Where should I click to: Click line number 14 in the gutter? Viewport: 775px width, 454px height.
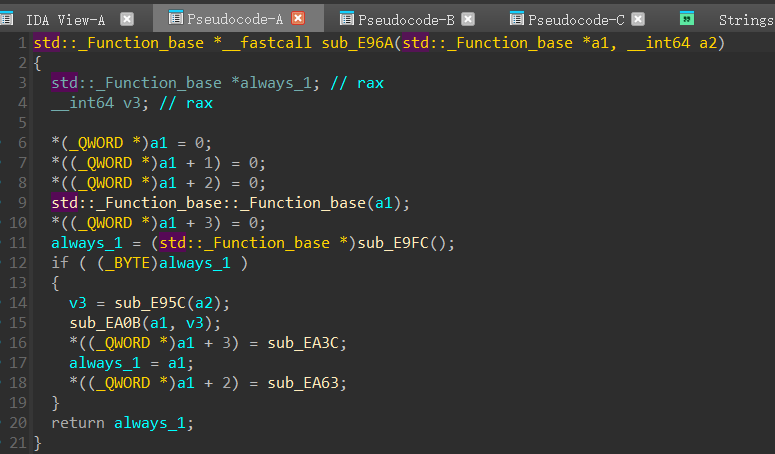18,303
